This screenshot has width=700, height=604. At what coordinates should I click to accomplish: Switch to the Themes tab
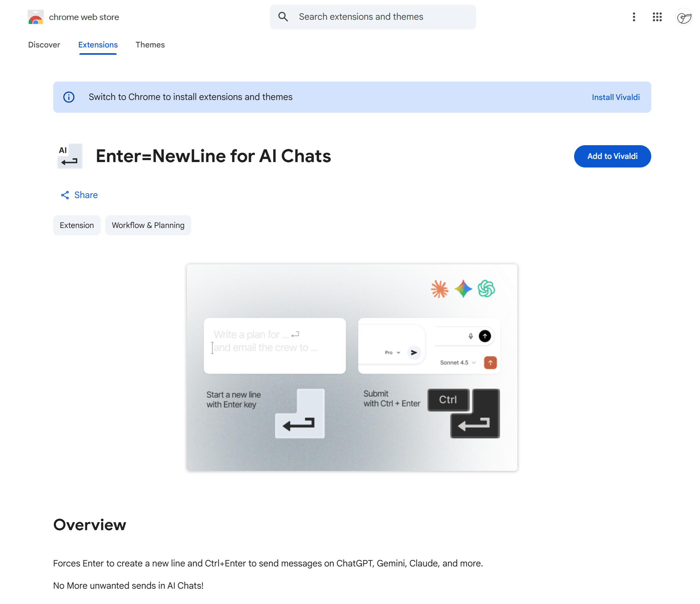pyautogui.click(x=150, y=45)
